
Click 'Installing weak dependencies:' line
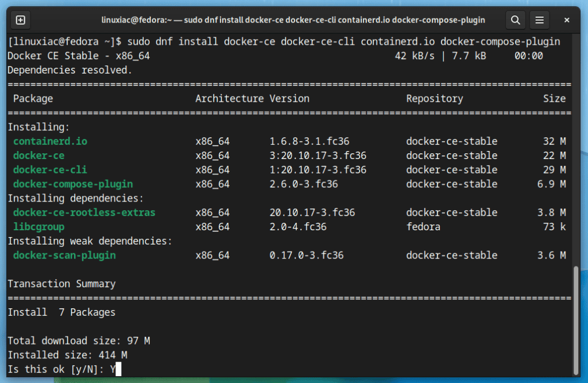[x=90, y=241]
